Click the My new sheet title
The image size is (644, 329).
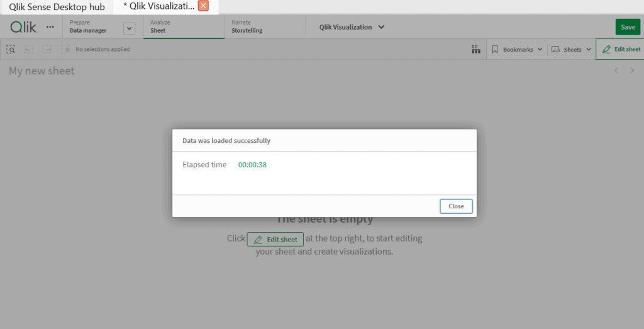(x=42, y=70)
